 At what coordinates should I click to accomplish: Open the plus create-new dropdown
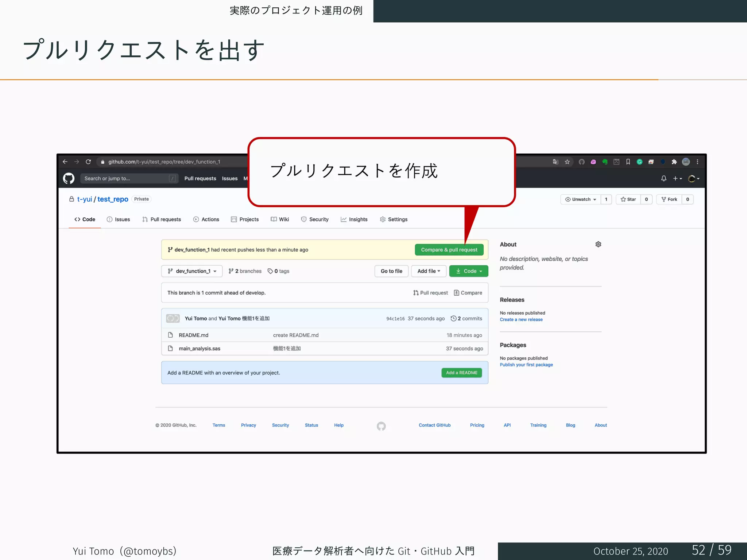point(677,178)
